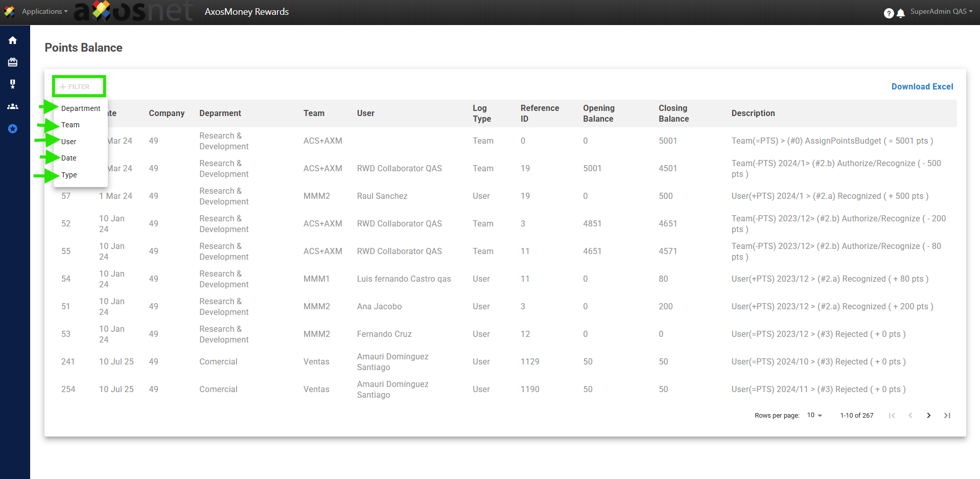980x479 pixels.
Task: Click the star badge sidebar icon
Action: (x=13, y=129)
